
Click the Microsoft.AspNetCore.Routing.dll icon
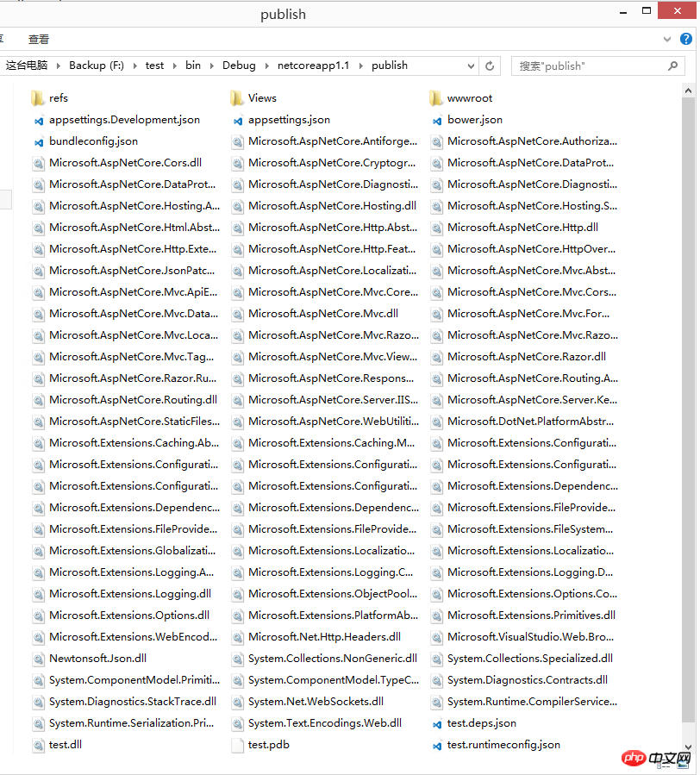pyautogui.click(x=39, y=400)
